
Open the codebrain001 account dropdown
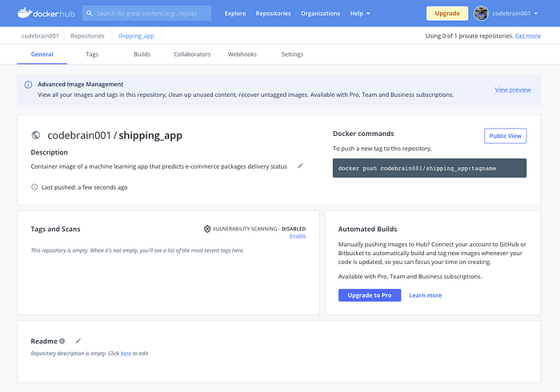515,14
